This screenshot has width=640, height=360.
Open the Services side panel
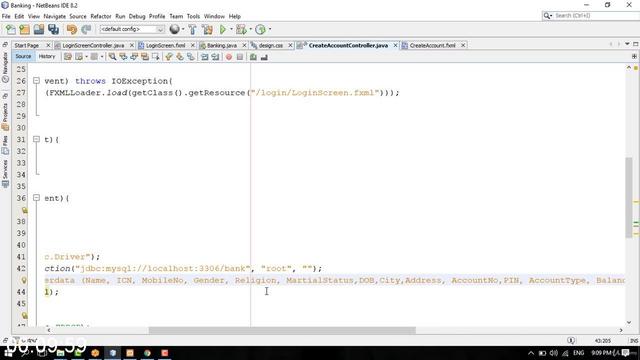[5, 173]
